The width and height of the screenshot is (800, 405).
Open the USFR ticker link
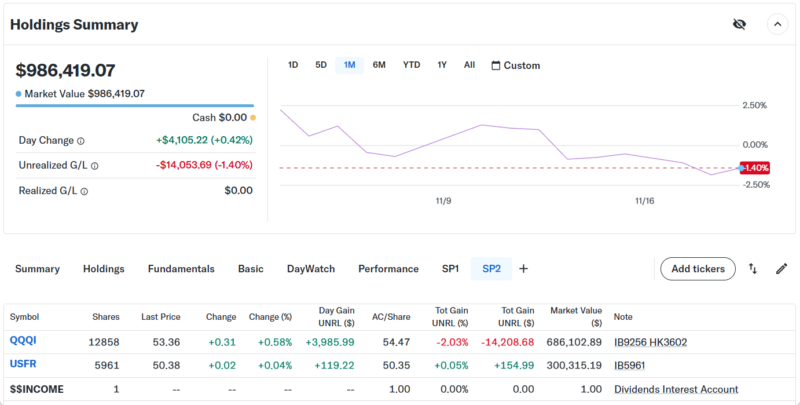(24, 365)
